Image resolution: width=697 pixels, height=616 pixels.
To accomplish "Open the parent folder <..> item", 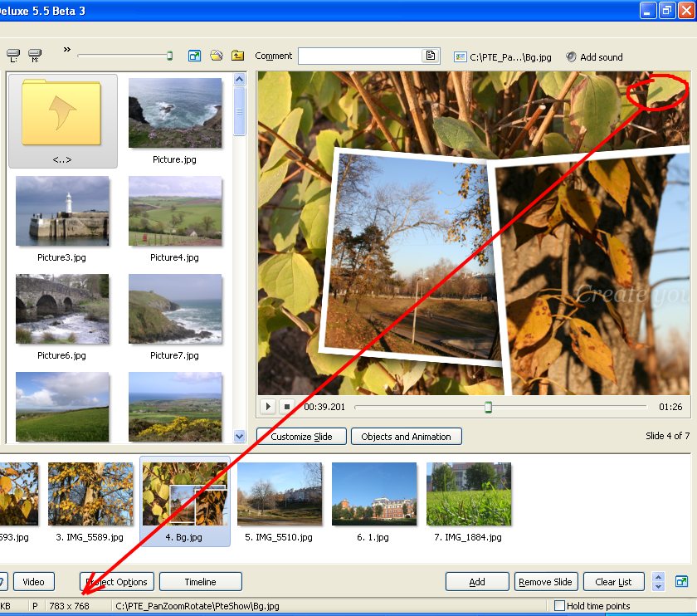I will (x=63, y=120).
